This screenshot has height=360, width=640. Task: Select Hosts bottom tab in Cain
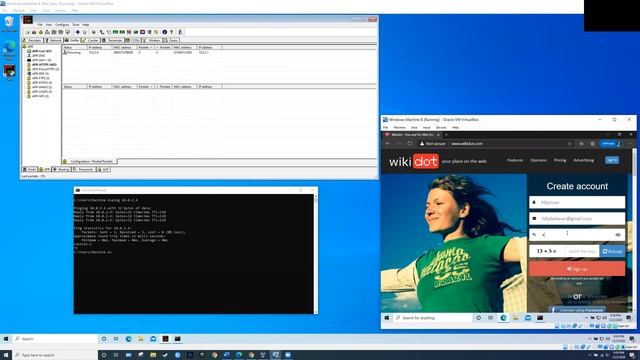(29, 169)
